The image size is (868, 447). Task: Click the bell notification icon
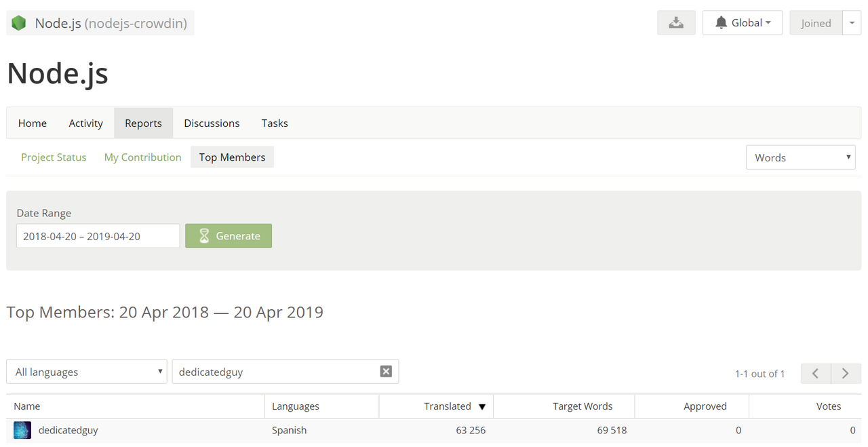722,23
